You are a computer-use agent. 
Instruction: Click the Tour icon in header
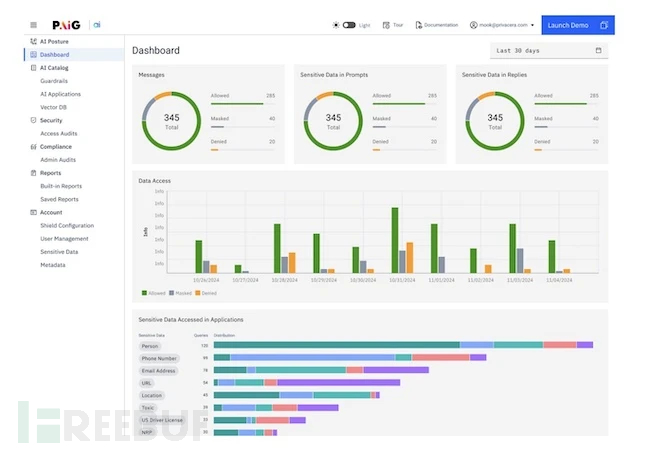(386, 25)
